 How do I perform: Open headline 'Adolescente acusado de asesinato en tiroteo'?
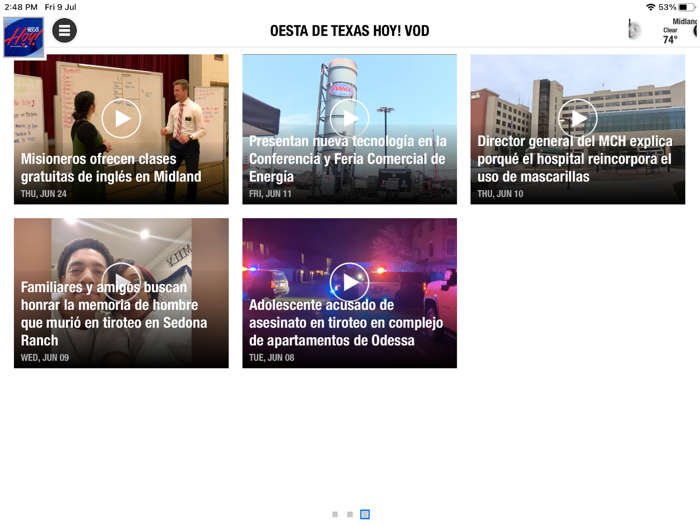(346, 323)
